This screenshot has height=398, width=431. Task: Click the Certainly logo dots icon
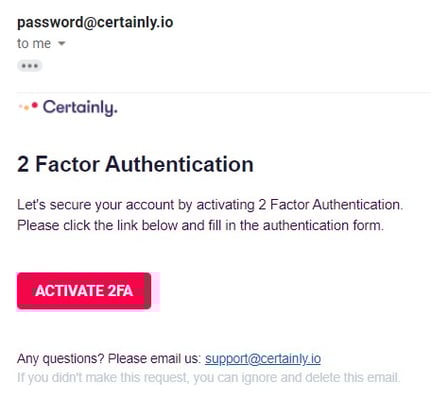pos(28,107)
